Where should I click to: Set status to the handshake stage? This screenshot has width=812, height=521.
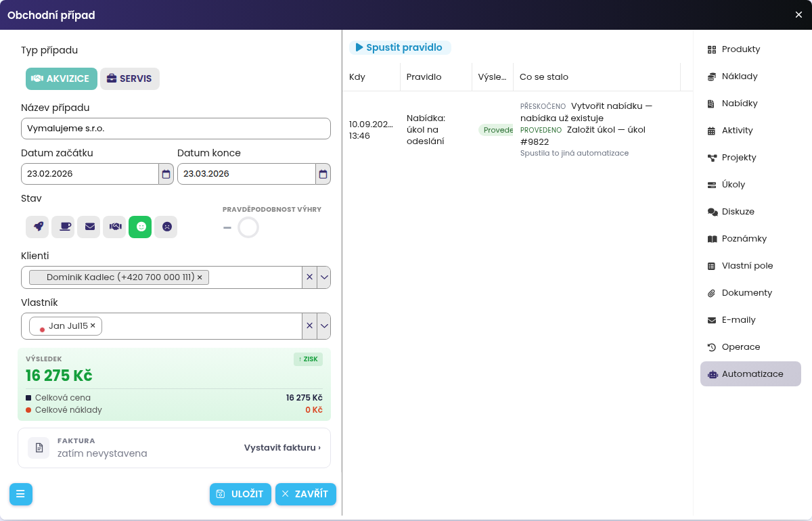[114, 227]
